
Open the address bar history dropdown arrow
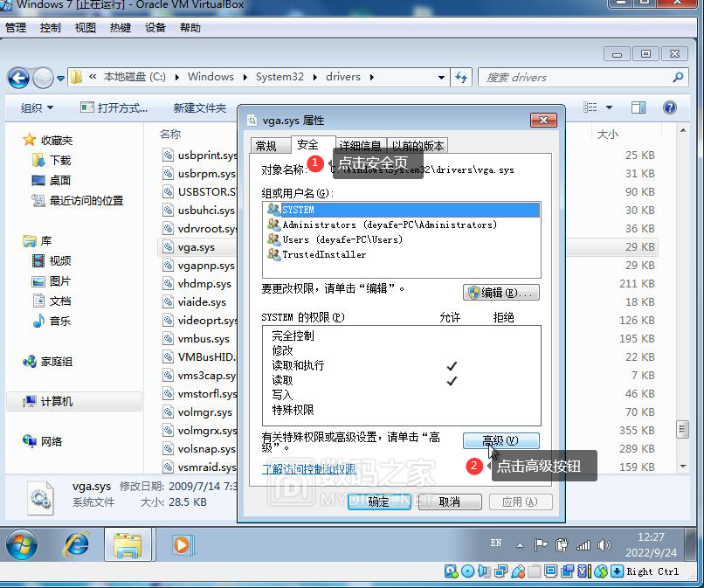pos(441,77)
